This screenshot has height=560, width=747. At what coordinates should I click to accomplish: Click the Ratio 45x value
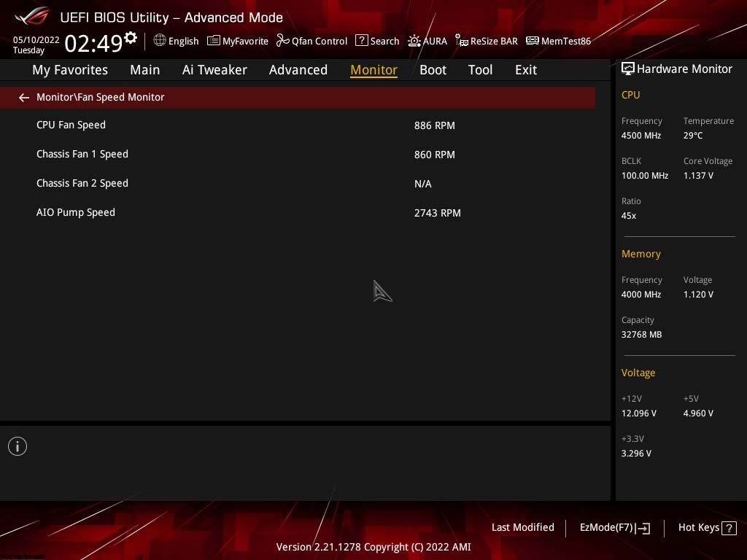[628, 216]
